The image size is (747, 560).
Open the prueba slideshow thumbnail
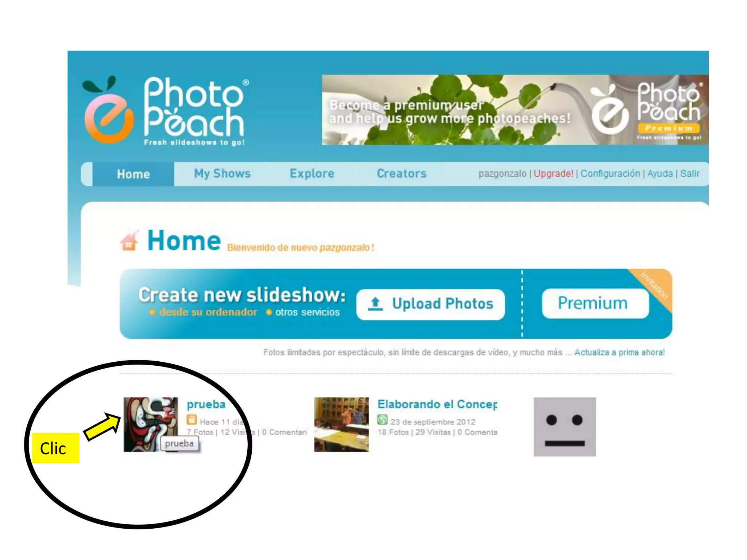pos(151,424)
